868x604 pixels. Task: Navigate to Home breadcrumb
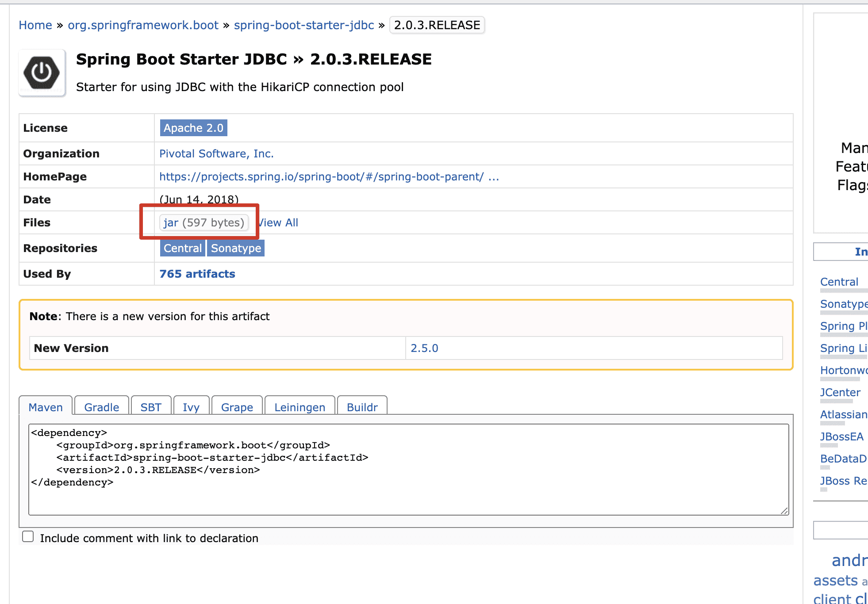click(x=35, y=25)
